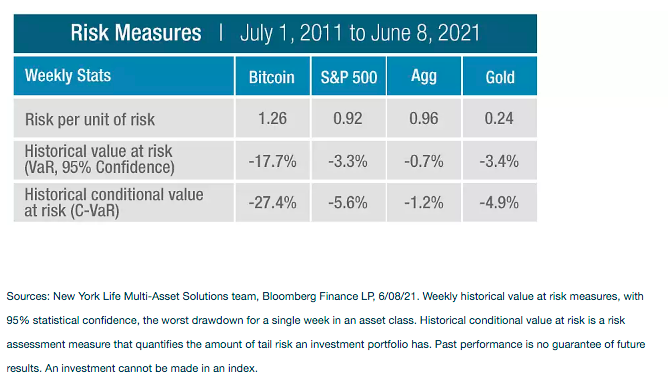The width and height of the screenshot is (668, 383).
Task: Click Gold's VaR value -3.4%
Action: [500, 161]
